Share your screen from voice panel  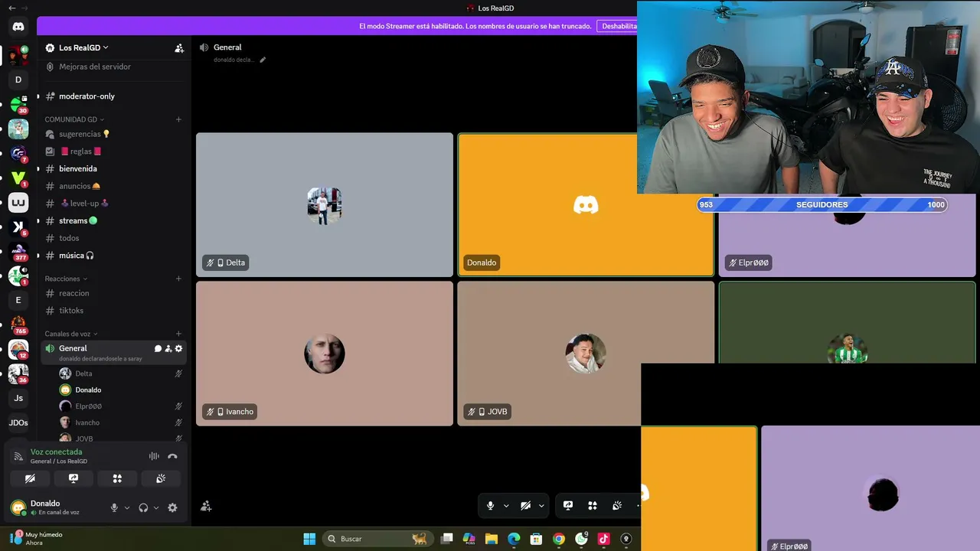[x=73, y=478]
